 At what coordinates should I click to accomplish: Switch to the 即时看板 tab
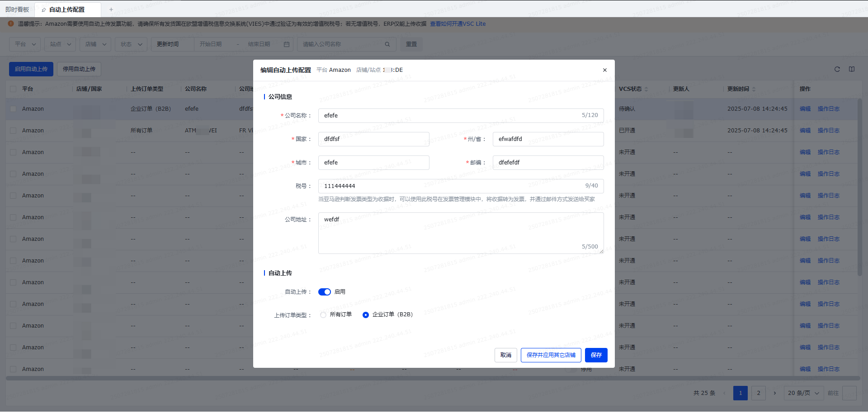pyautogui.click(x=17, y=9)
